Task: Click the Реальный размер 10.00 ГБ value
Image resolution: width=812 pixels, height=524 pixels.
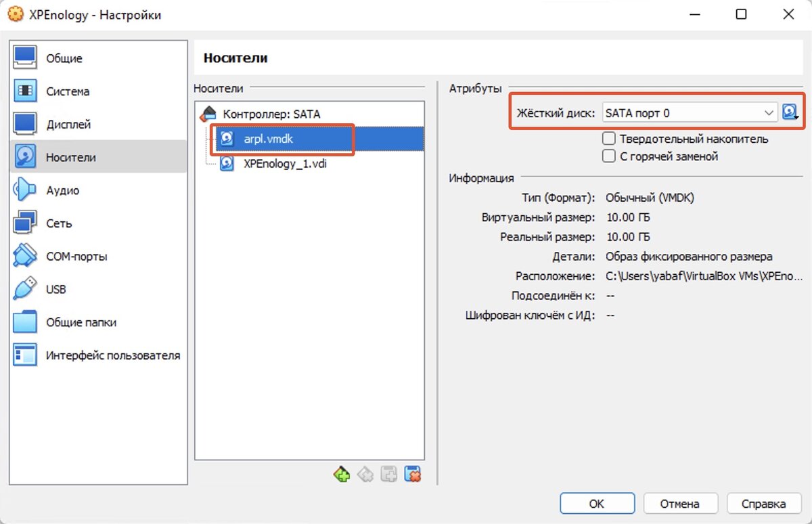Action: (x=627, y=238)
